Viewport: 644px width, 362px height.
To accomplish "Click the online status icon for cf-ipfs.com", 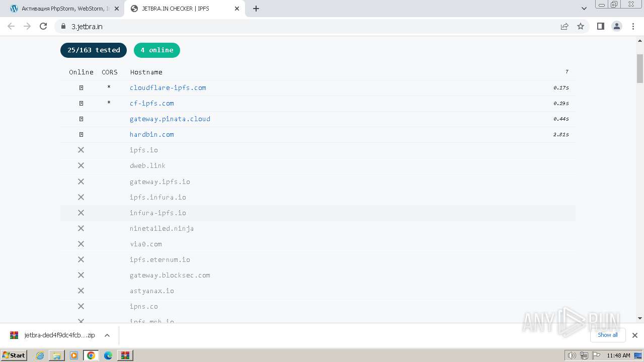I will click(81, 103).
